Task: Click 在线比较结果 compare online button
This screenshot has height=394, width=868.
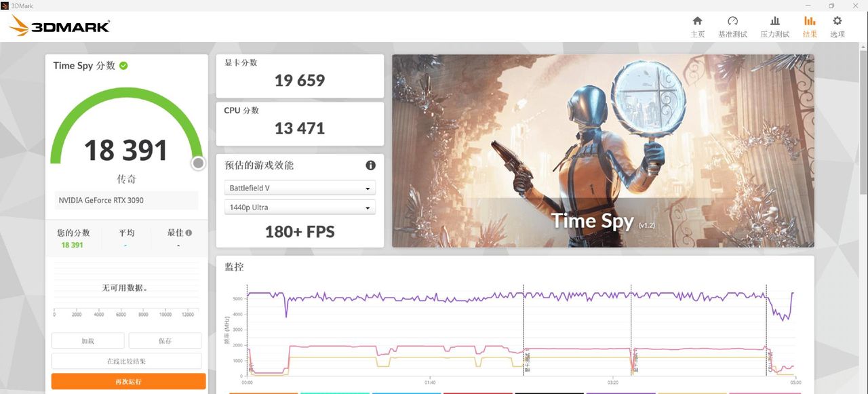Action: coord(126,361)
